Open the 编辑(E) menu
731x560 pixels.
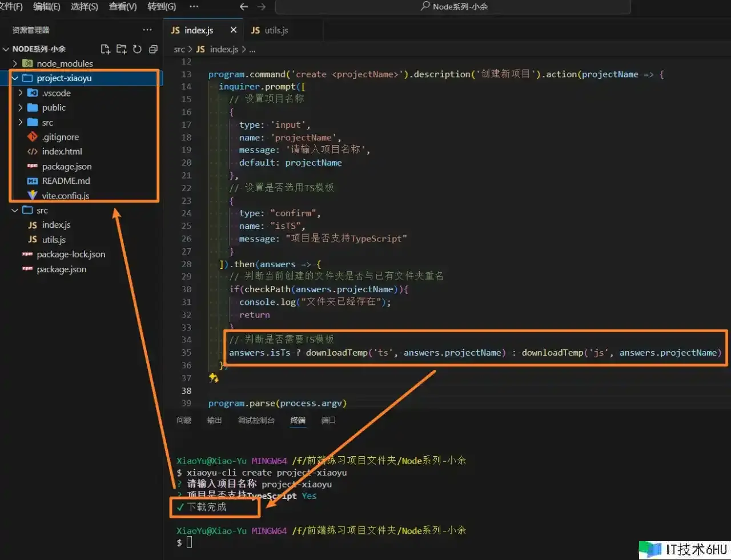pyautogui.click(x=47, y=7)
